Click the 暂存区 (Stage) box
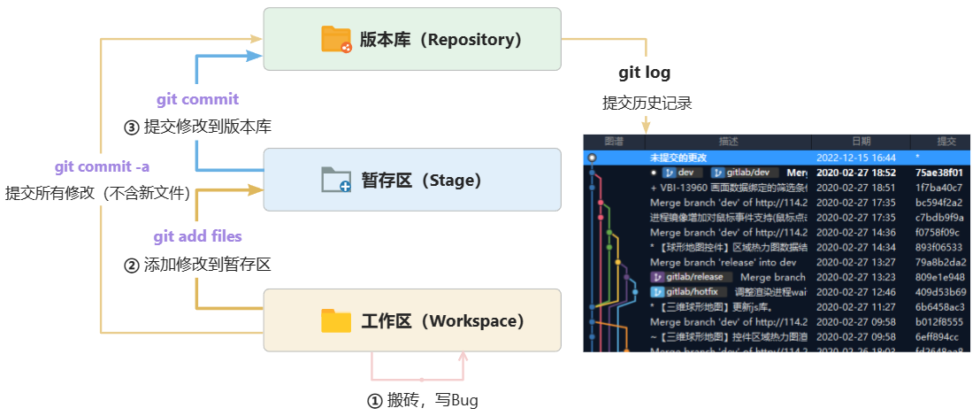980x416 pixels. tap(412, 180)
